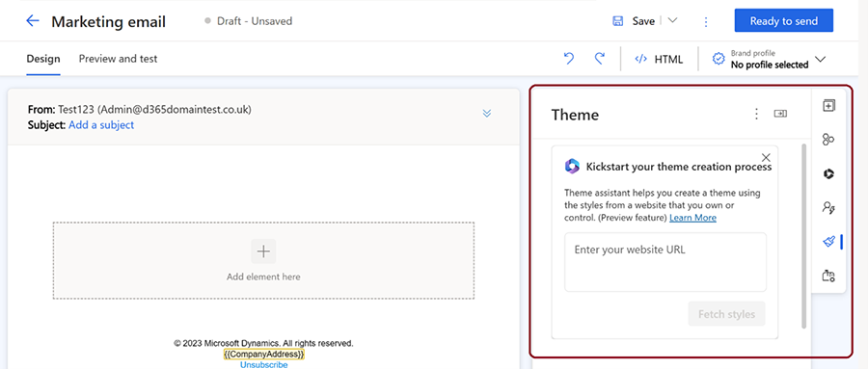Click the Save floppy disk icon
Viewport: 868px width, 369px height.
pos(618,21)
